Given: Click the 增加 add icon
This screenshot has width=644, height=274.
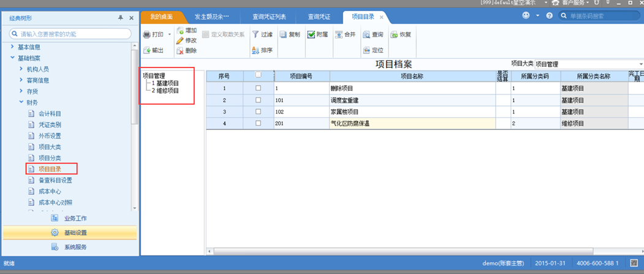Looking at the screenshot, I should tap(180, 31).
